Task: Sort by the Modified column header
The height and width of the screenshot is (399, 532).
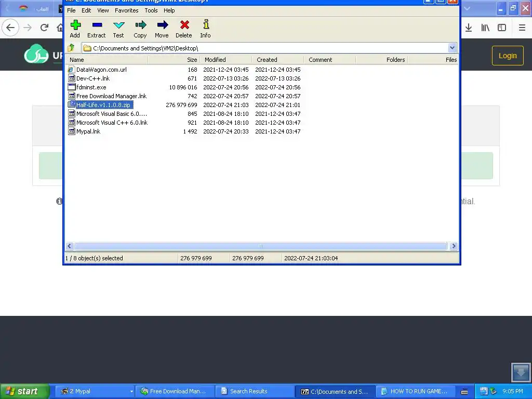Action: pos(225,60)
